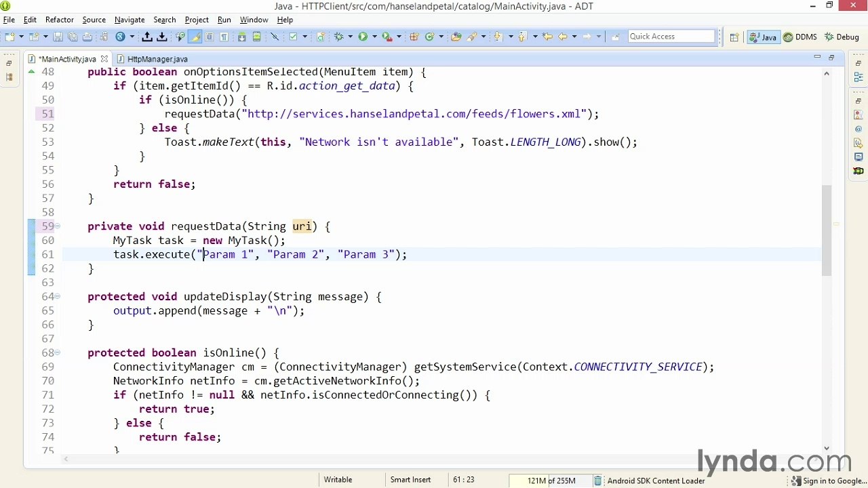This screenshot has height=488, width=868.
Task: Open the Window menu
Action: coord(254,20)
